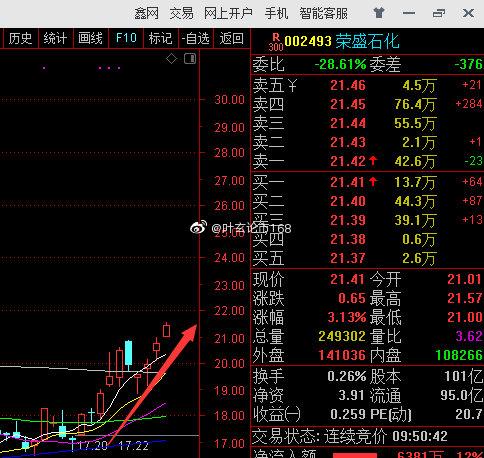
Task: Select 卖五 price 21.46
Action: pyautogui.click(x=348, y=86)
